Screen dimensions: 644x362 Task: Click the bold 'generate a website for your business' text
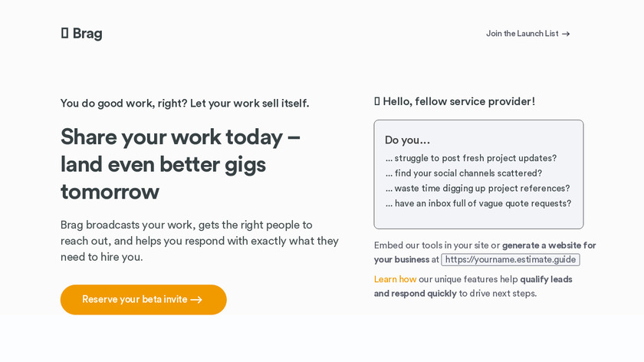[x=548, y=245]
